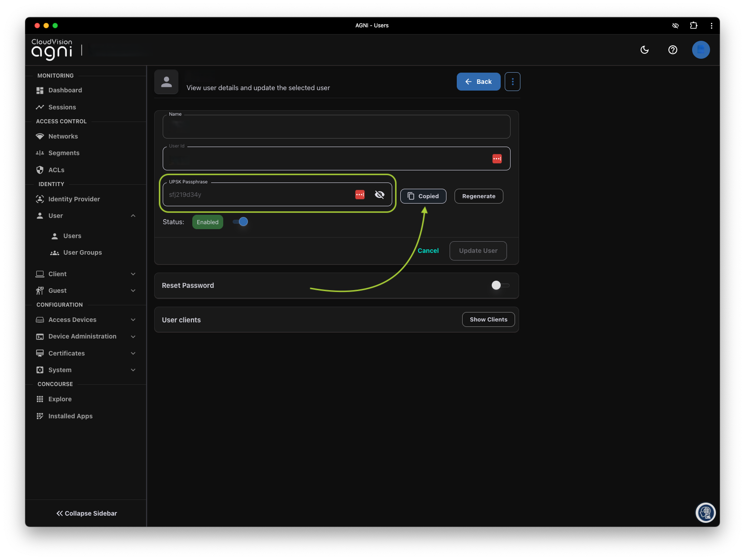The width and height of the screenshot is (745, 560).
Task: Open Dashboard from the sidebar
Action: tap(65, 90)
